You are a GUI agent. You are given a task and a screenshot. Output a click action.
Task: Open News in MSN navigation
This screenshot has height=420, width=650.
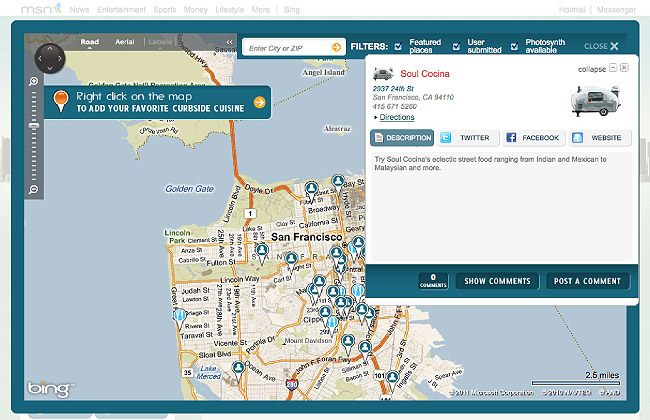click(x=79, y=10)
